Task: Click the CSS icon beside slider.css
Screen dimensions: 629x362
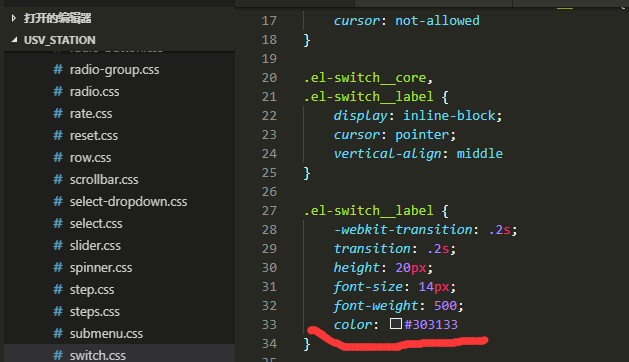Action: pos(58,246)
